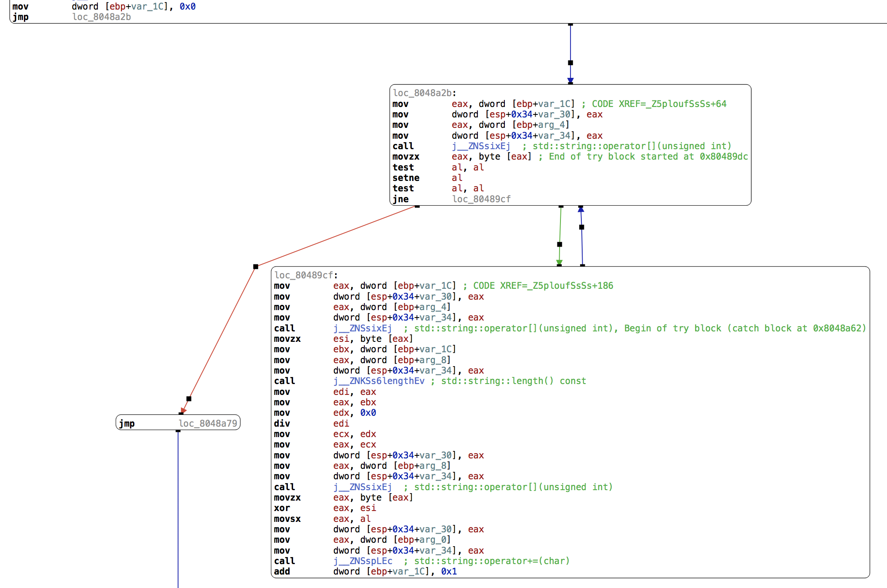Open the j__ZNKSs6lengthEv call target
Image resolution: width=887 pixels, height=588 pixels.
[379, 381]
